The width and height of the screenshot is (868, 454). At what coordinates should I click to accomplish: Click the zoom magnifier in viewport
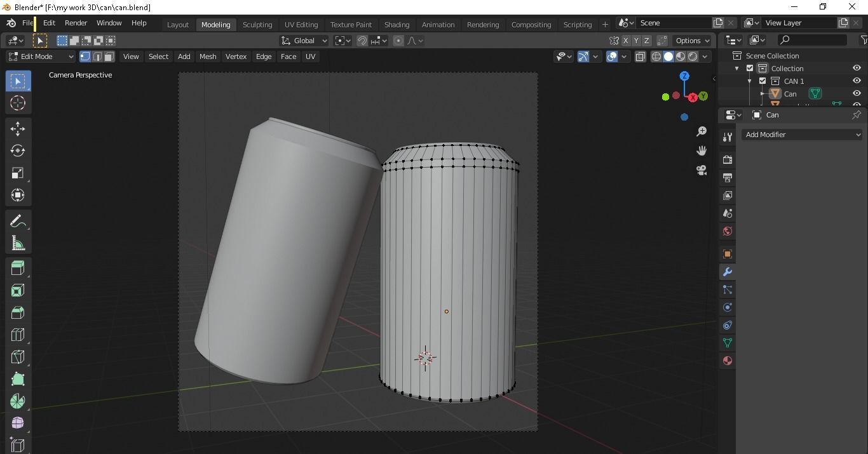click(702, 131)
